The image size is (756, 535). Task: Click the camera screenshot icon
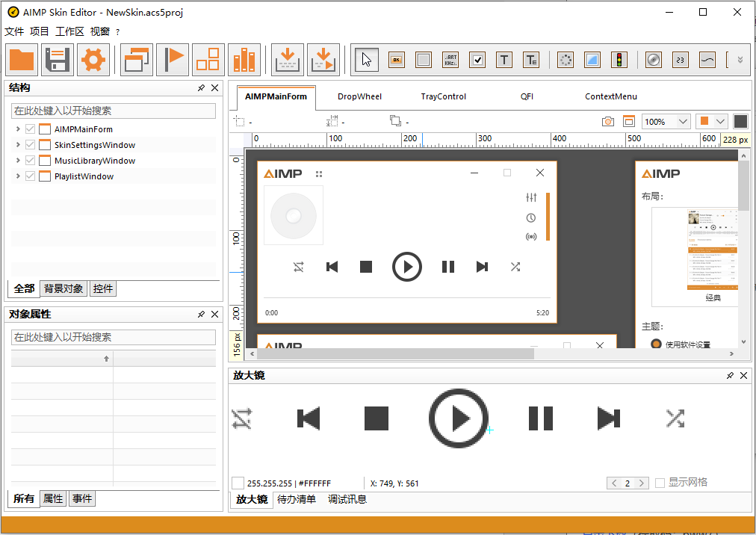[x=608, y=121]
